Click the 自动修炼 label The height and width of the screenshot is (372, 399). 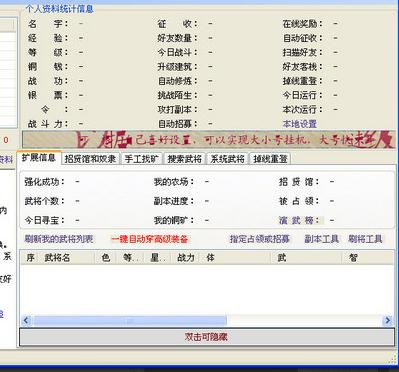tap(177, 81)
